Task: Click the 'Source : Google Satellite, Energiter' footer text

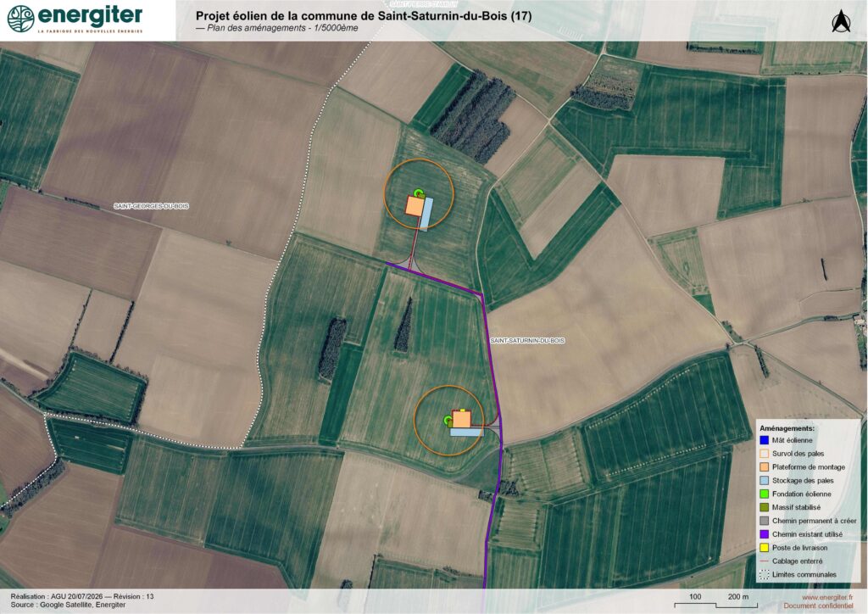Action: pyautogui.click(x=68, y=605)
